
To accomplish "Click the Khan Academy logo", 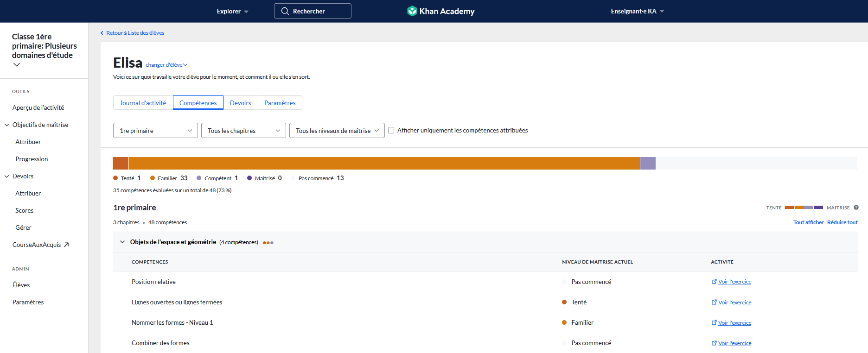I will (x=440, y=11).
